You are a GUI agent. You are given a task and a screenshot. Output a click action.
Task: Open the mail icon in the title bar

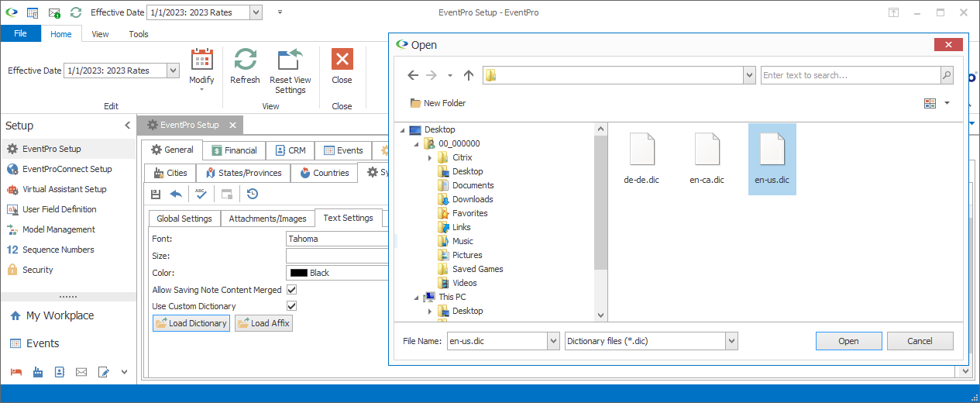(x=54, y=12)
